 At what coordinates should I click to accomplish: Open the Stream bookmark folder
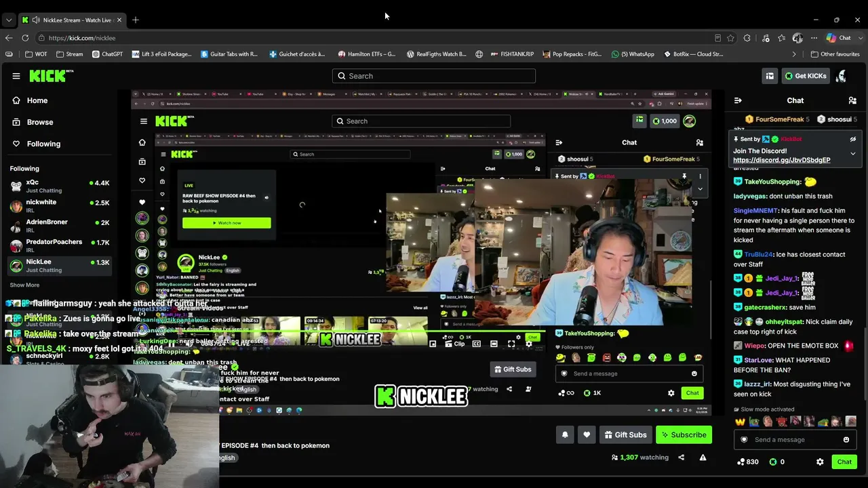coord(70,54)
